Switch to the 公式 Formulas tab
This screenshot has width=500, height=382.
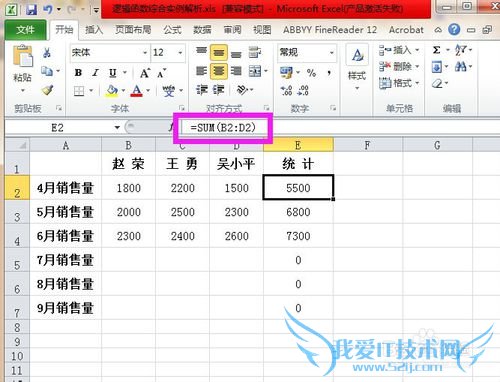(172, 30)
